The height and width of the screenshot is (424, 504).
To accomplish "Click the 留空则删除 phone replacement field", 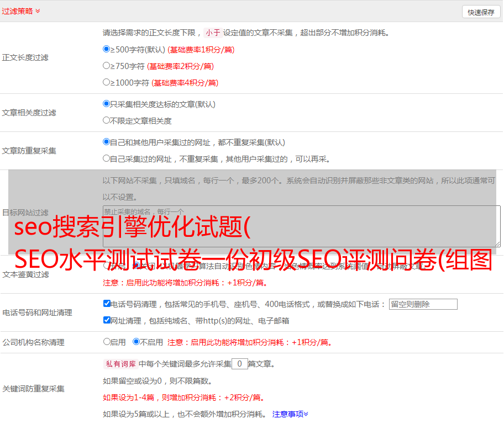I will (423, 304).
